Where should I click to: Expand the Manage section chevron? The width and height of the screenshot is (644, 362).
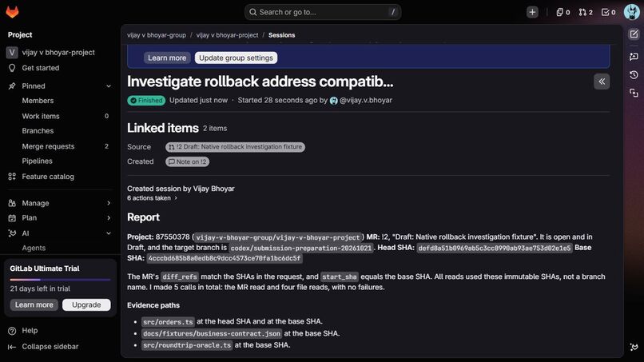(109, 203)
